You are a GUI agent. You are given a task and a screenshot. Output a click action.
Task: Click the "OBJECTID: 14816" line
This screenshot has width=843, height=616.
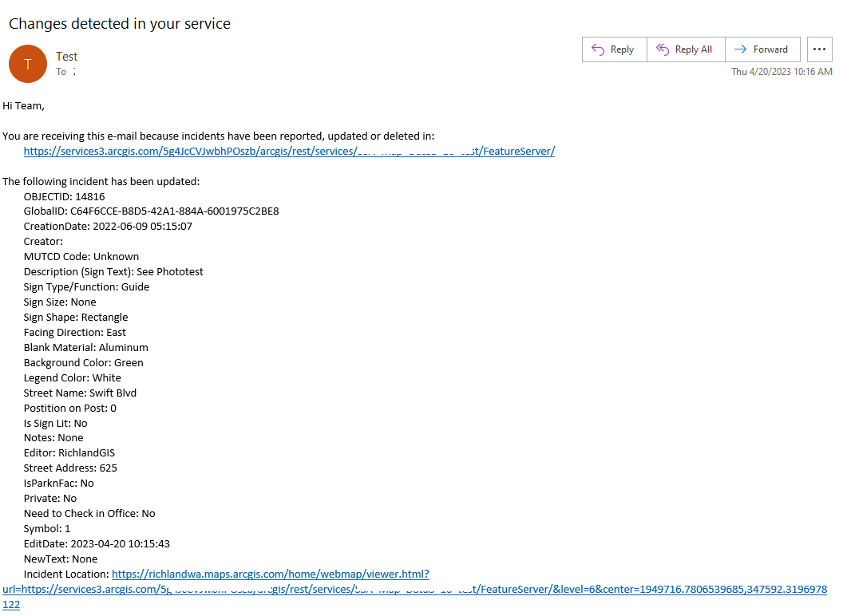[65, 196]
